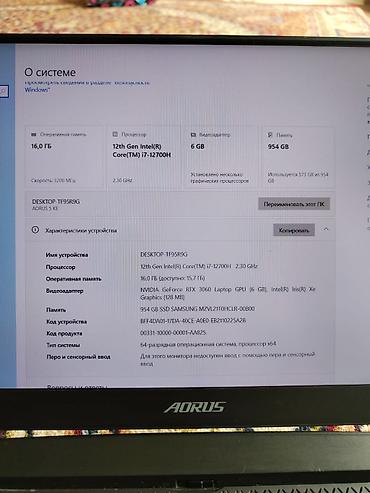Viewport: 370px width, 493px height.
Task: Open the Безопасность Windows link
Action: click(87, 86)
